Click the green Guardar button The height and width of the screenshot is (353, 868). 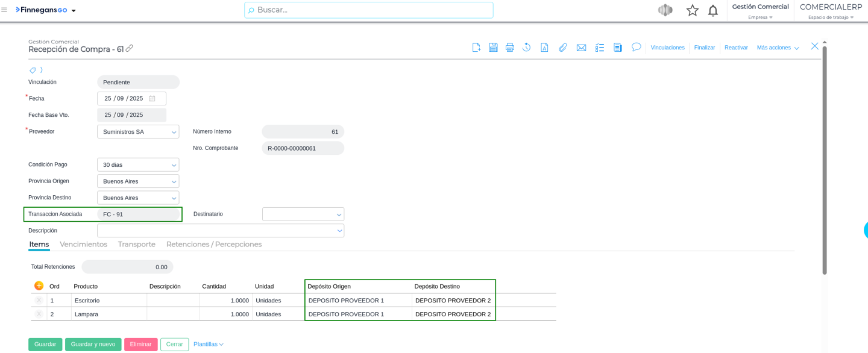pyautogui.click(x=45, y=345)
